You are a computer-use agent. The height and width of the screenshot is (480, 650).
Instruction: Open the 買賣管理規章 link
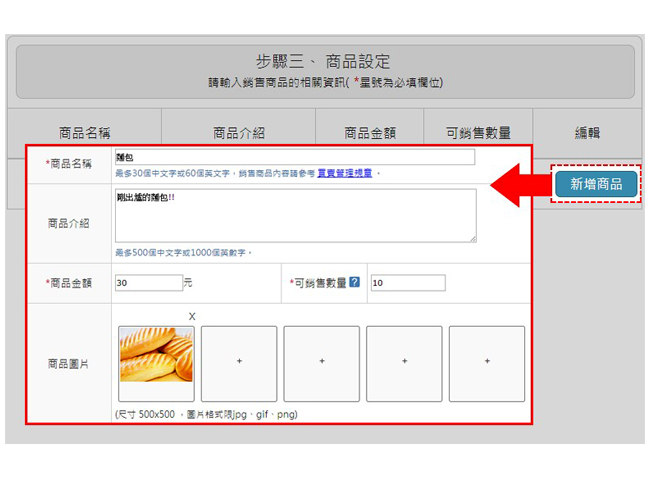[x=345, y=173]
